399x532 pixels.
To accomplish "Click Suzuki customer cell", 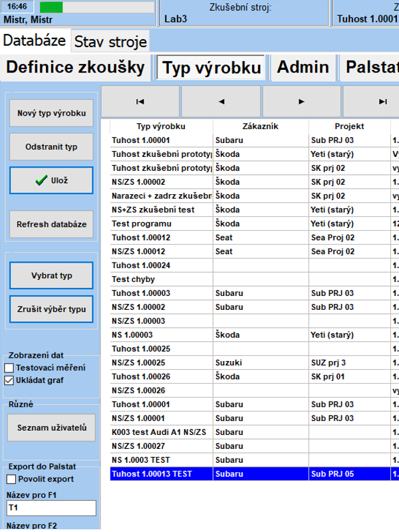I will pos(261,362).
